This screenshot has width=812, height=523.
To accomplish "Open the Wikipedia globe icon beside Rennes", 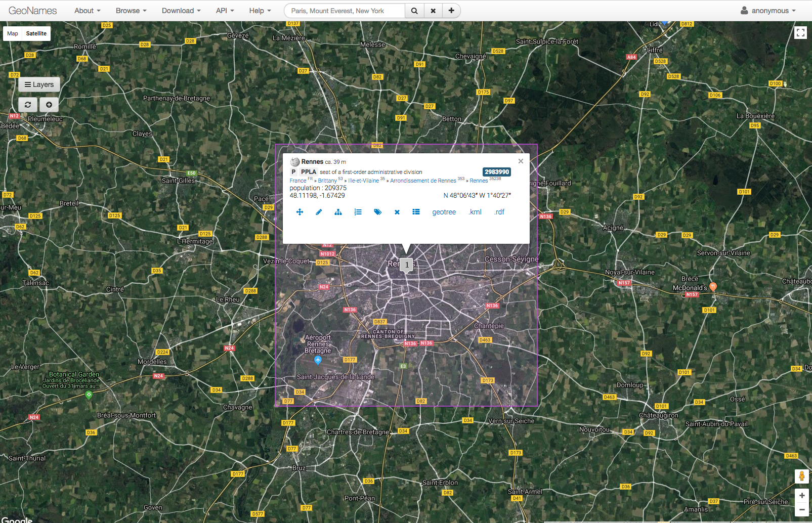I will coord(295,162).
